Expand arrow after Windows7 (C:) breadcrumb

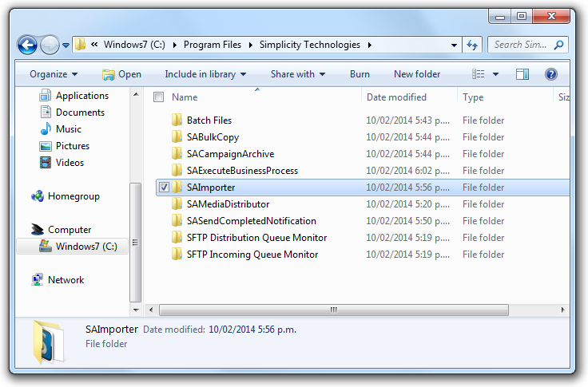pos(175,45)
